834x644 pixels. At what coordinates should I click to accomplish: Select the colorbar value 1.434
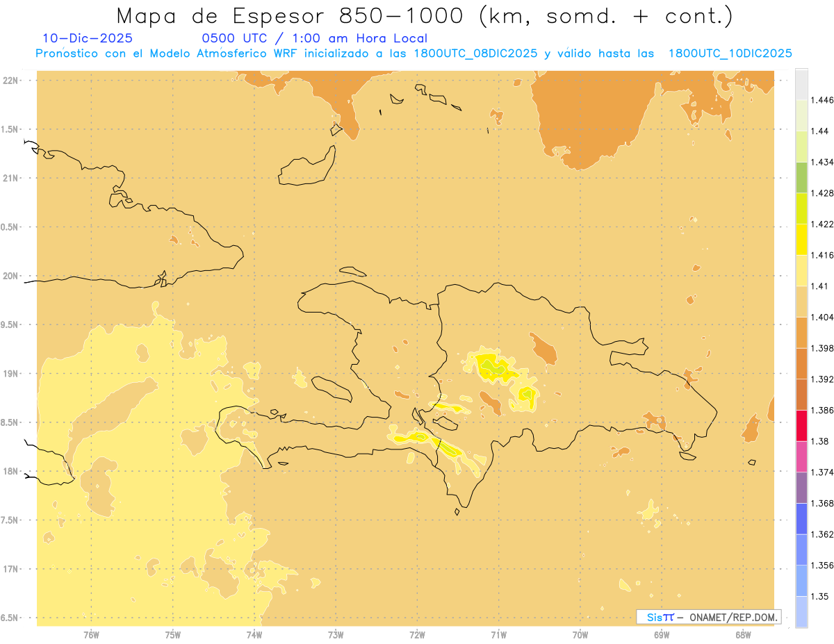point(821,162)
